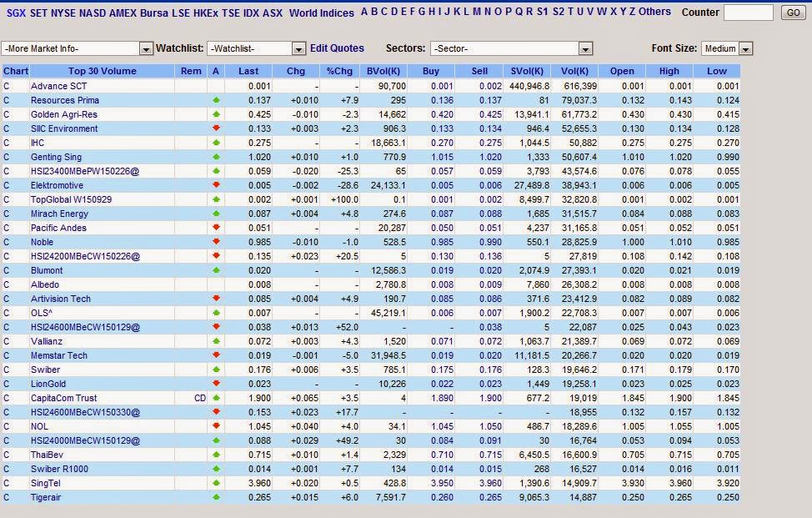The height and width of the screenshot is (518, 812).
Task: Open Swiber R1000 stock name
Action: (59, 469)
